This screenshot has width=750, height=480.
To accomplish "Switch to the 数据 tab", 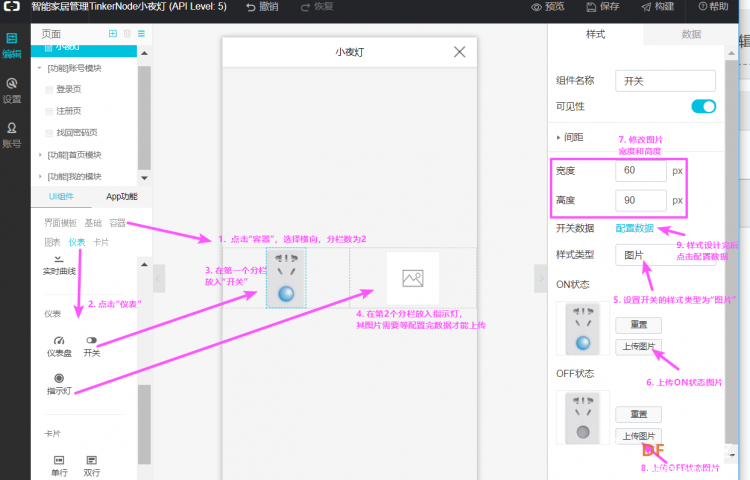I will click(x=691, y=34).
